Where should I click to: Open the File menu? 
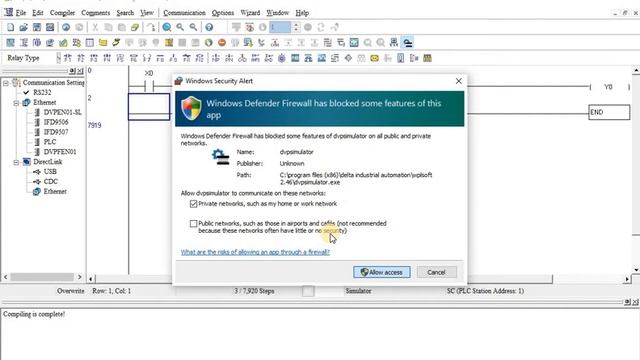21,13
